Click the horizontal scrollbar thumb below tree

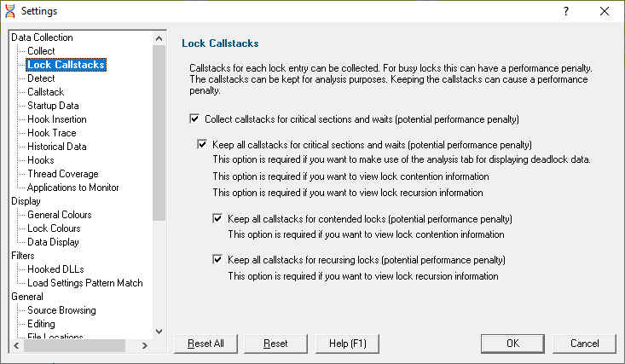(74, 345)
